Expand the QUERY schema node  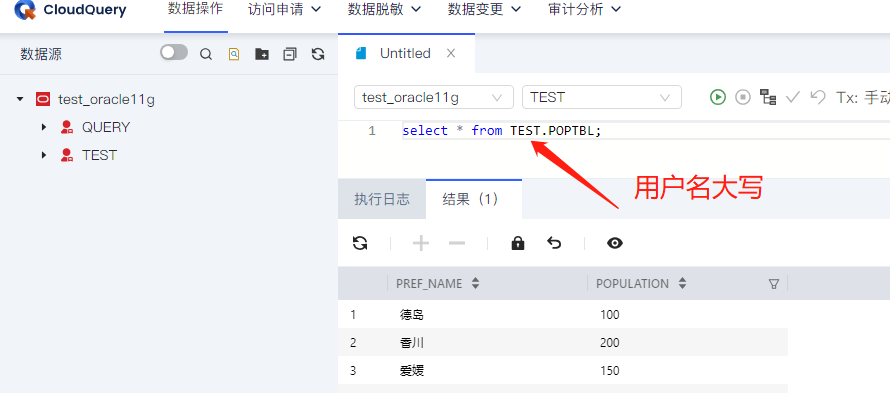(44, 127)
